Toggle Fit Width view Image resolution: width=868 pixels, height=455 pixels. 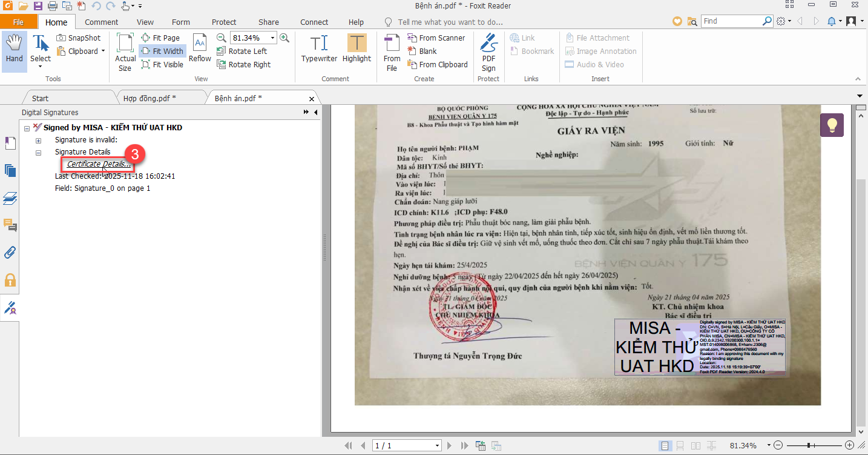point(162,51)
